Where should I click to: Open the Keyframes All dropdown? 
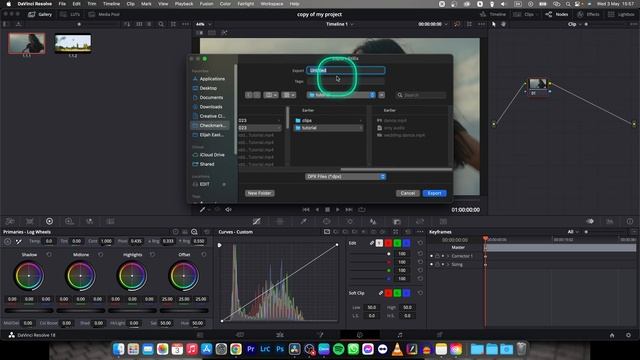pos(573,232)
